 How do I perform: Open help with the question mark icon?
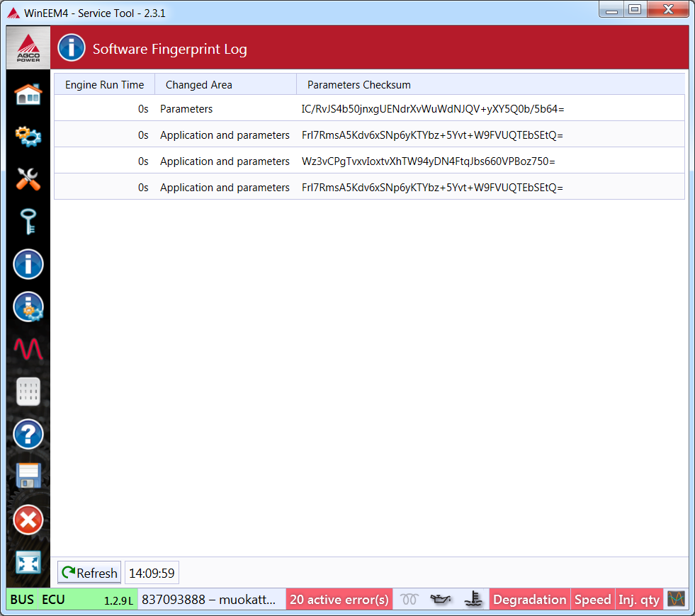[28, 434]
